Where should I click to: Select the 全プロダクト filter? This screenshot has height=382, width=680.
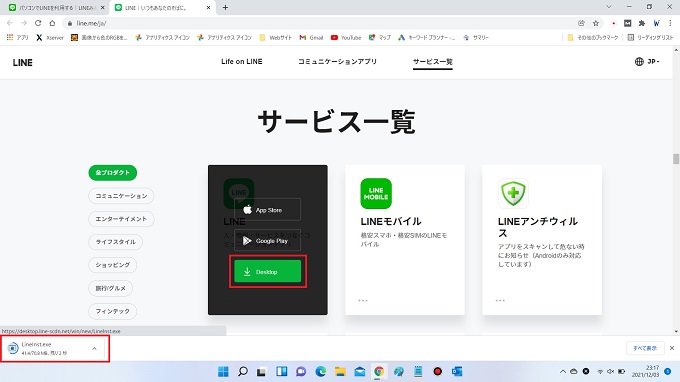pyautogui.click(x=113, y=173)
